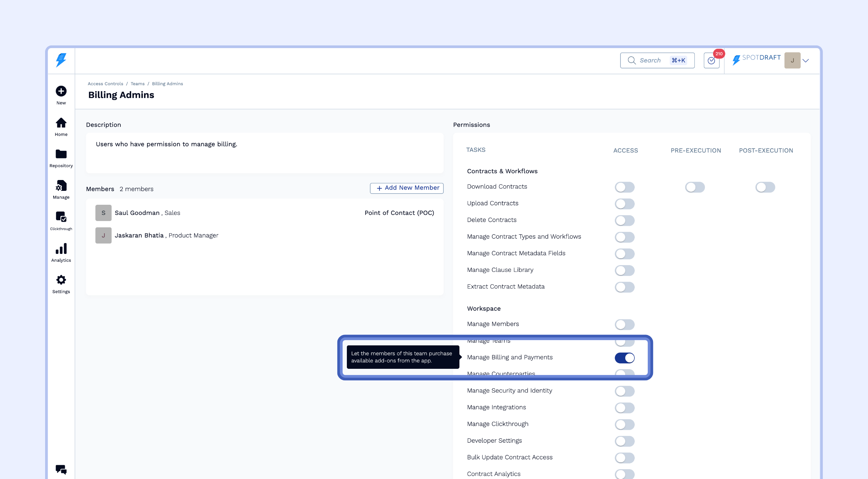Image resolution: width=868 pixels, height=479 pixels.
Task: Click the New plus icon
Action: click(x=61, y=91)
